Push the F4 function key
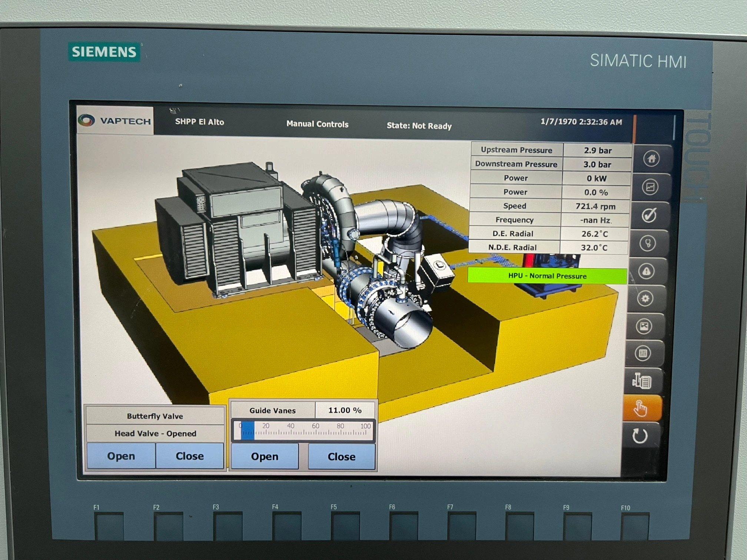747x560 pixels. 287,526
